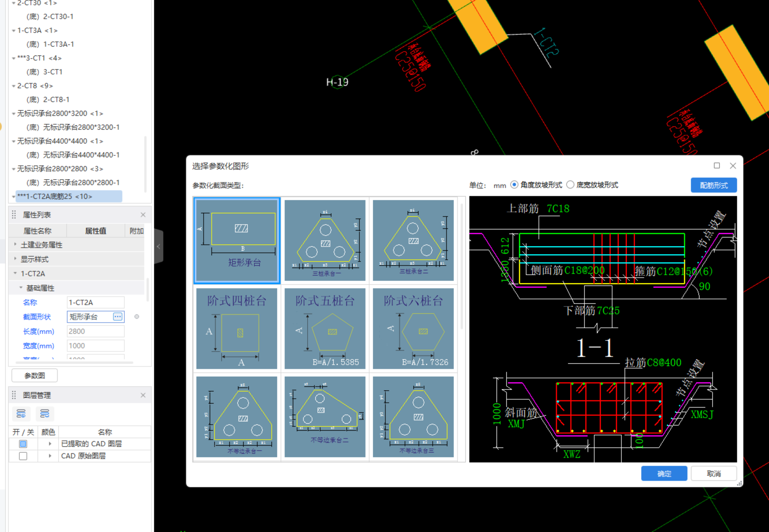Open the 截面形状 ellipsis selector

(x=118, y=317)
